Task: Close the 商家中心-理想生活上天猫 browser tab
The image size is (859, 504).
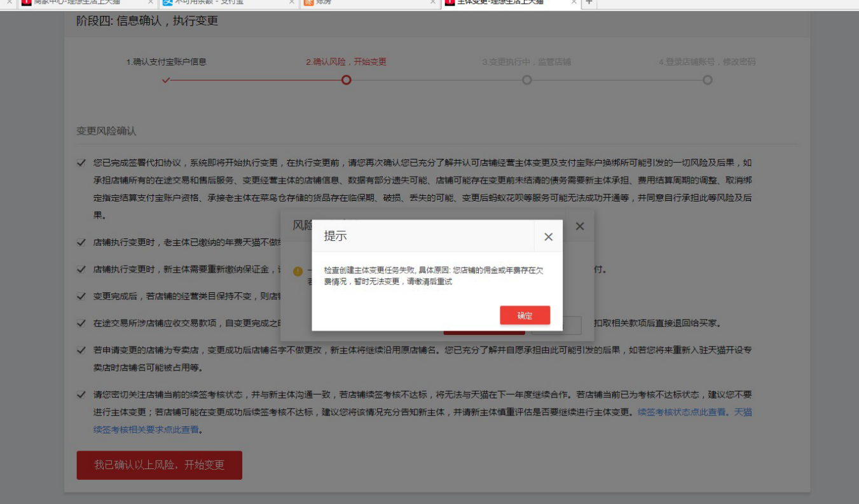Action: click(151, 3)
